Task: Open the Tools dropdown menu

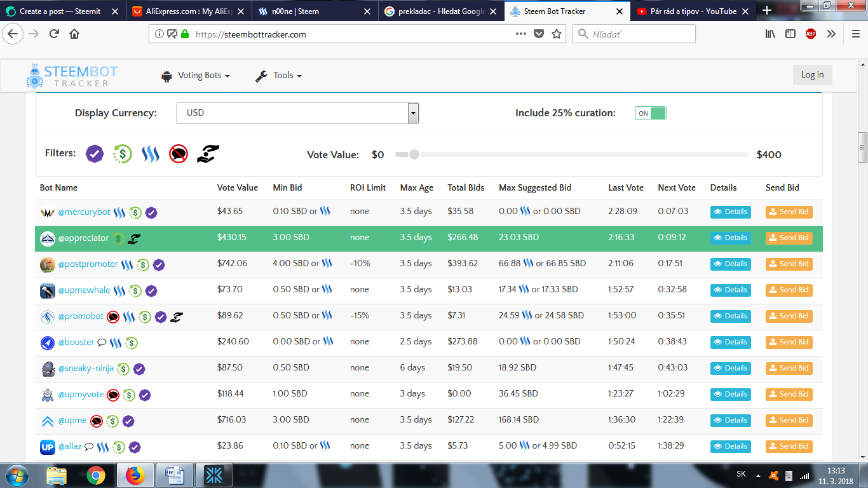Action: 278,76
